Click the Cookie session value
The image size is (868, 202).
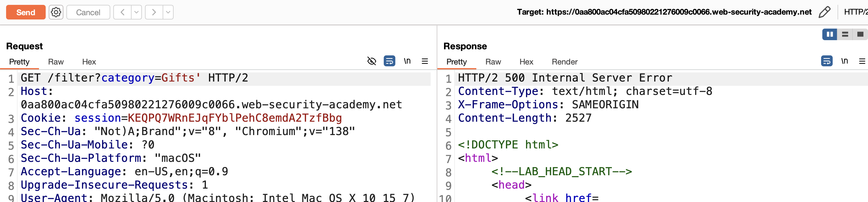pos(235,118)
